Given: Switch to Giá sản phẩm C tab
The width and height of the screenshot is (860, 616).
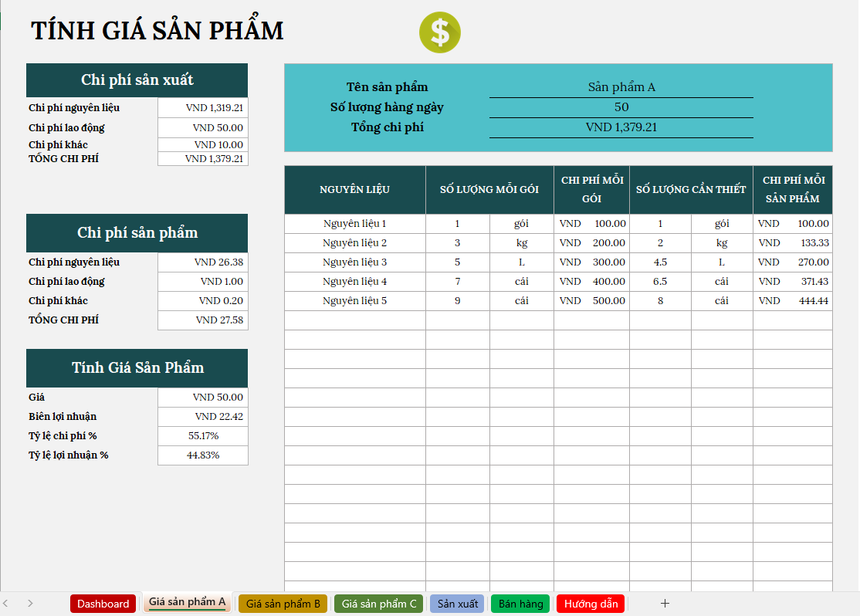Looking at the screenshot, I should click(x=378, y=604).
